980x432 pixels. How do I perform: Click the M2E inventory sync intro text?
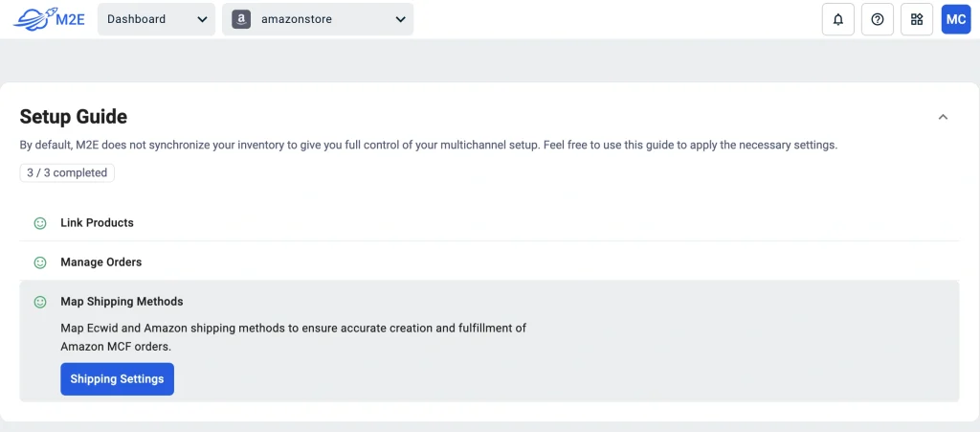[428, 146]
